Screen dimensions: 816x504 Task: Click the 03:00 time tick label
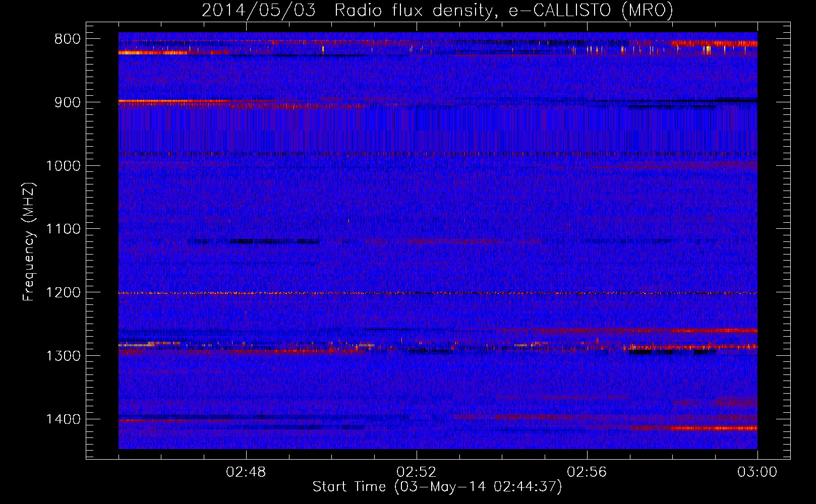[x=757, y=472]
